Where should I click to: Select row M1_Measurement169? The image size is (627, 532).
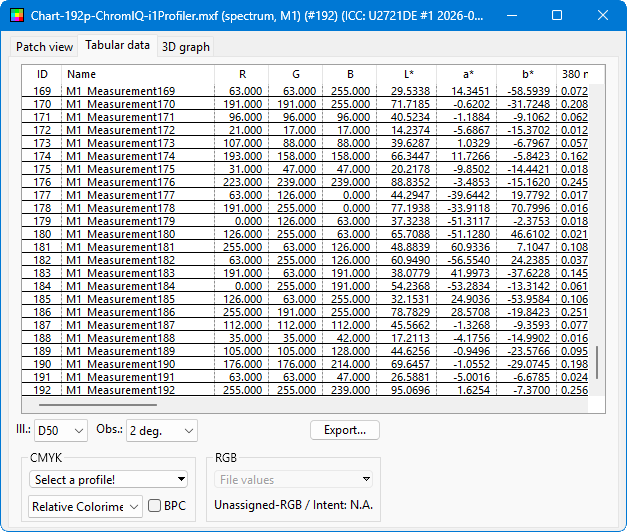click(305, 91)
